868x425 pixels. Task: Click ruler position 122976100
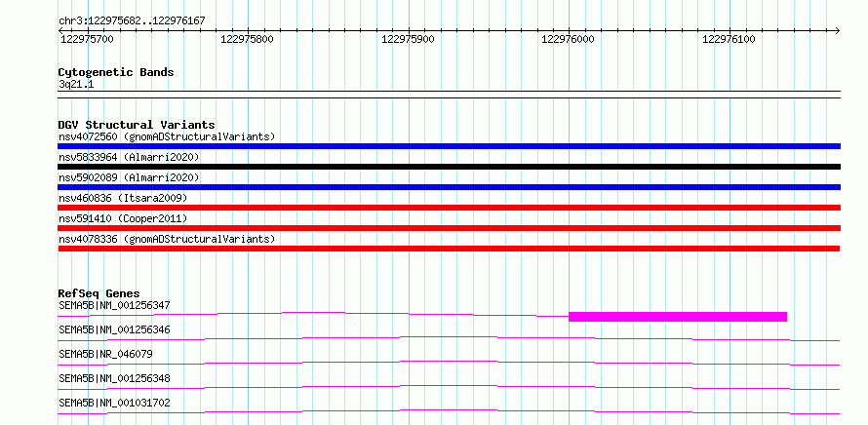pyautogui.click(x=729, y=40)
